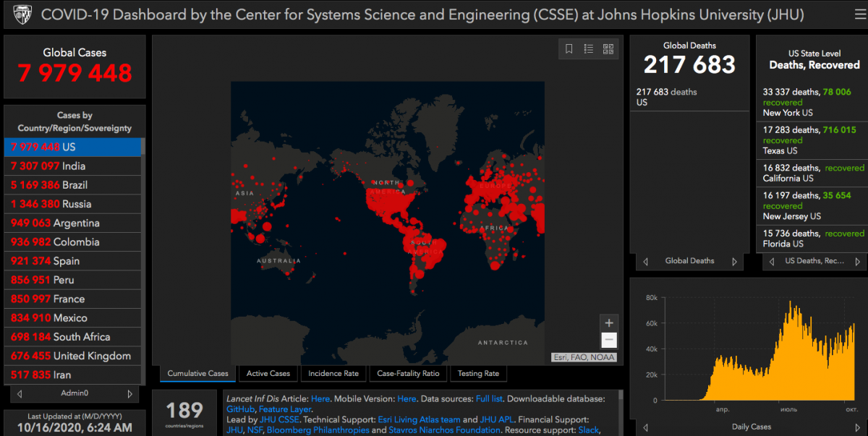Click the NSF financial support link

click(255, 430)
